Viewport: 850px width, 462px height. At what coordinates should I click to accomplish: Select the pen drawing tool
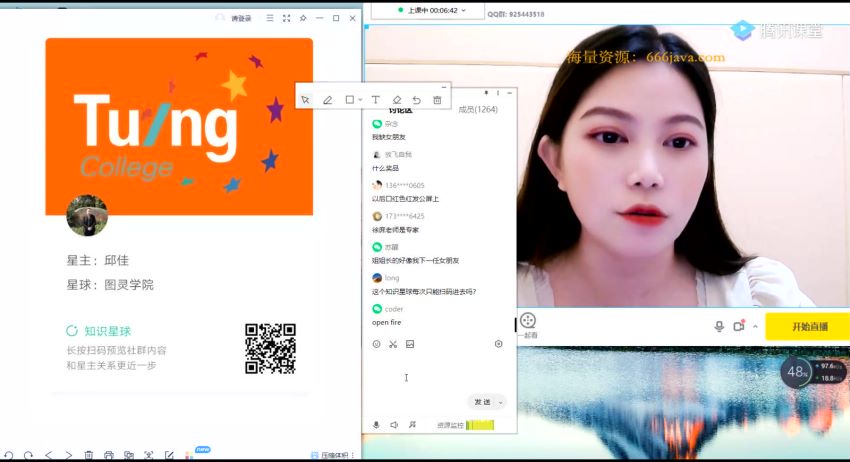(x=327, y=100)
